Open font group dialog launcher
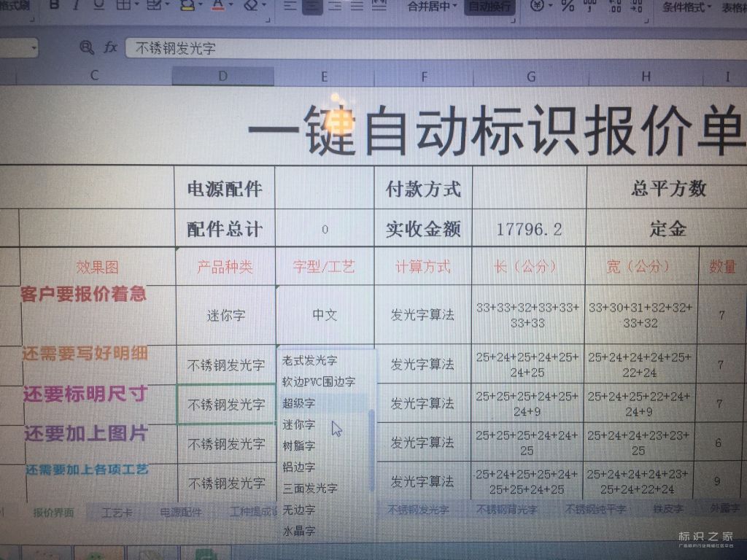The width and height of the screenshot is (747, 560). click(x=268, y=20)
